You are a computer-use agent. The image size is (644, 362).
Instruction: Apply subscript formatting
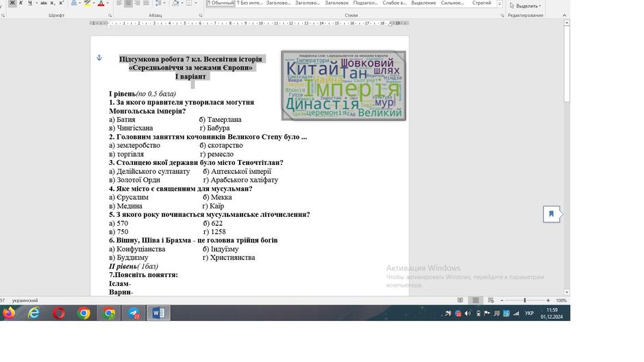[53, 3]
